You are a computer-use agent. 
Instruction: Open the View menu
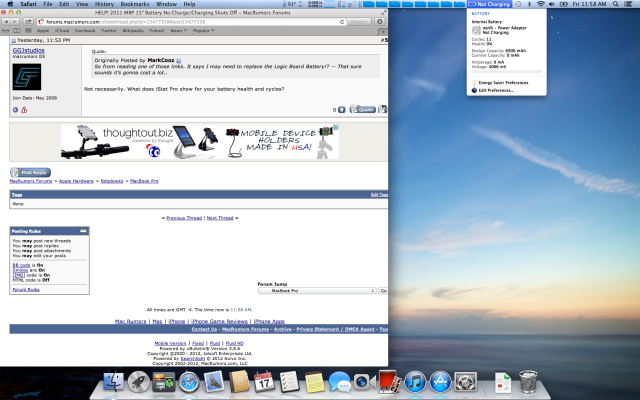click(82, 4)
